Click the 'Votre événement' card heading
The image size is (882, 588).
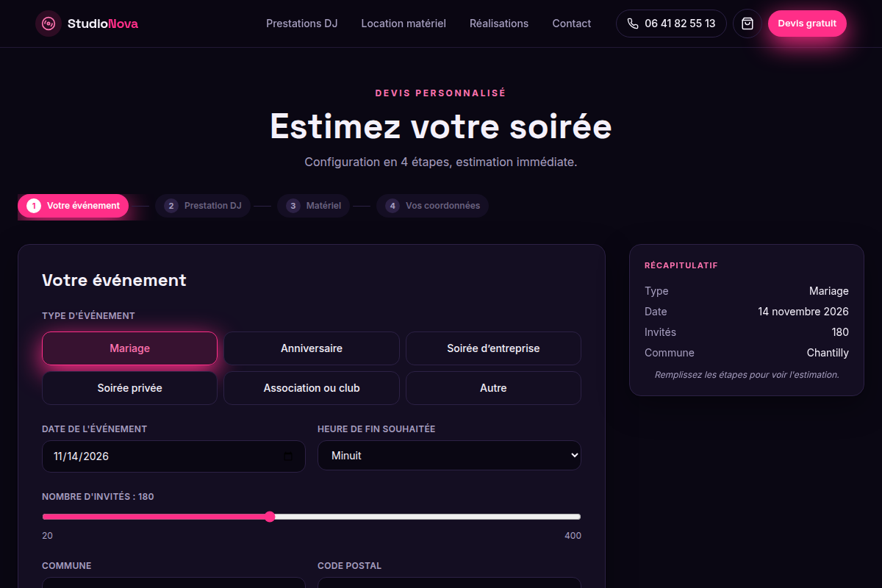point(114,280)
